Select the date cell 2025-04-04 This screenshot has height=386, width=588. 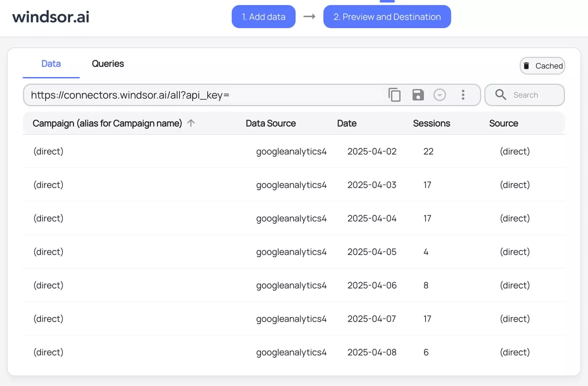(372, 218)
